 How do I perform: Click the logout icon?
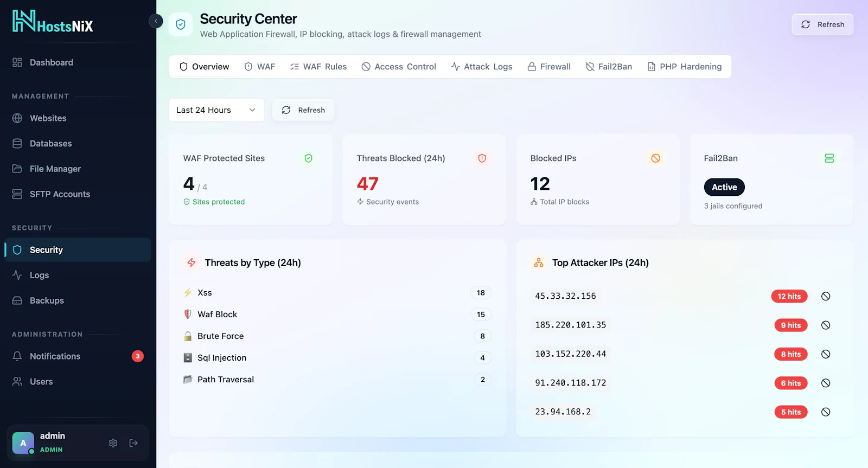tap(133, 443)
